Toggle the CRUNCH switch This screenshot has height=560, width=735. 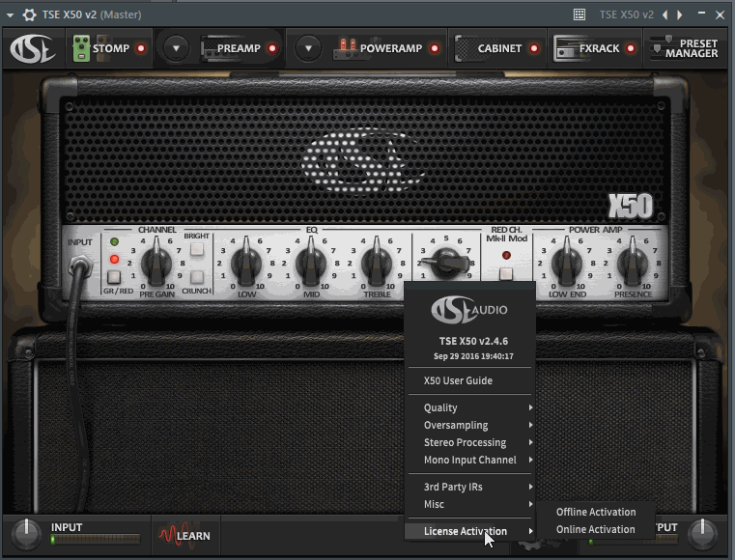(197, 277)
